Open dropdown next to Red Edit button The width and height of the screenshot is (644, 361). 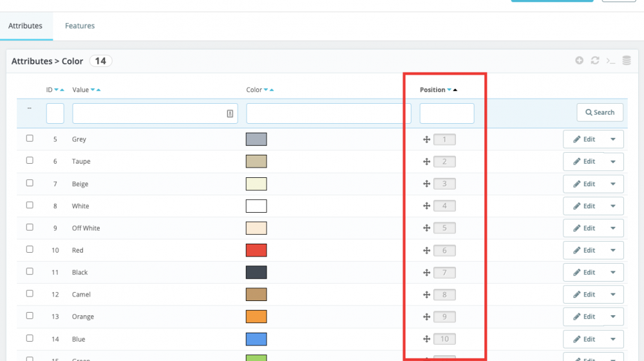[x=613, y=250]
